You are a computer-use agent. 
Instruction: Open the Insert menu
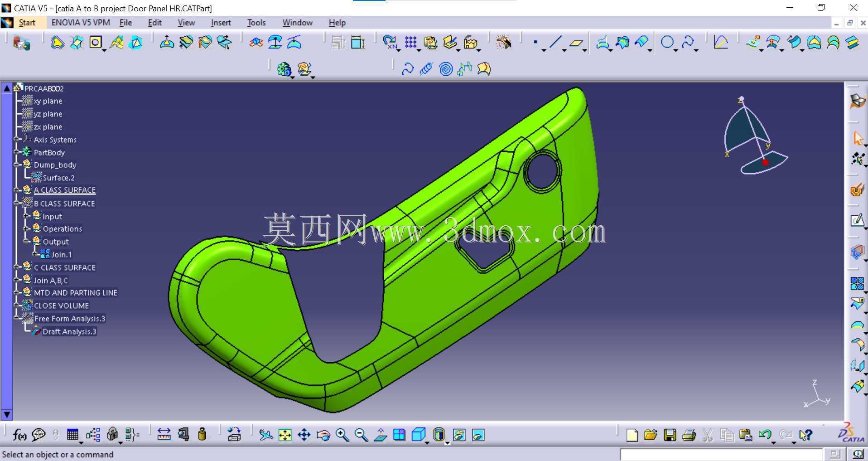coord(221,23)
